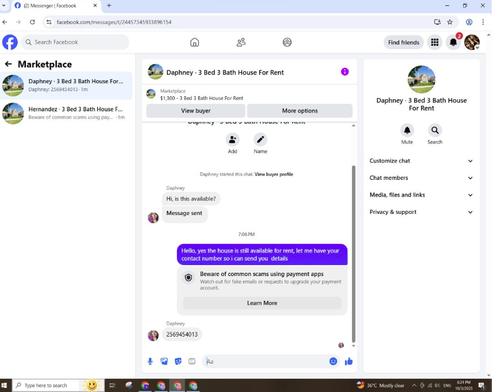
Task: Click the browser back arrow
Action: (x=5, y=22)
